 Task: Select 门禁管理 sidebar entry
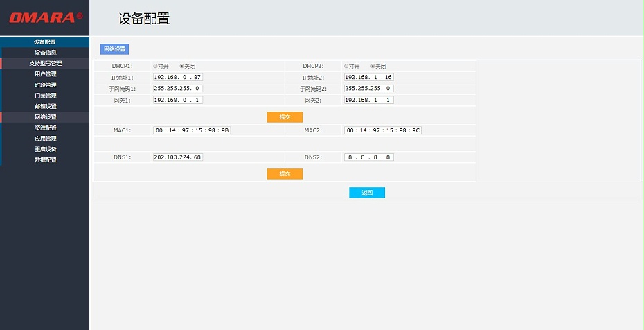point(46,96)
